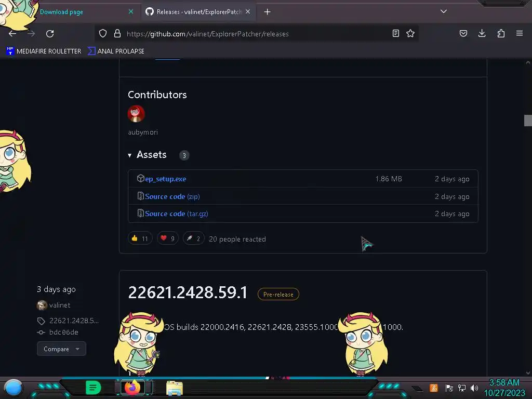Open commit bdc06de link
Screen dimensions: 532x399
coord(63,332)
